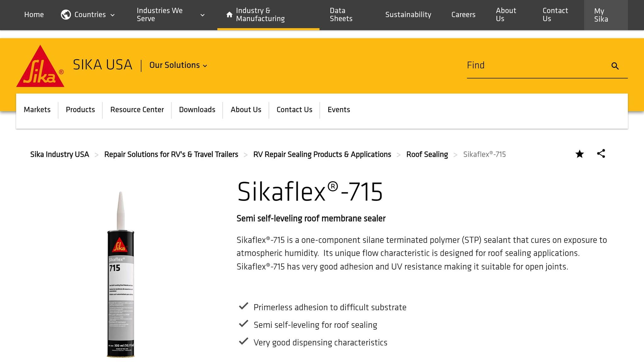Click the search magnifier icon
The width and height of the screenshot is (644, 362).
(615, 66)
